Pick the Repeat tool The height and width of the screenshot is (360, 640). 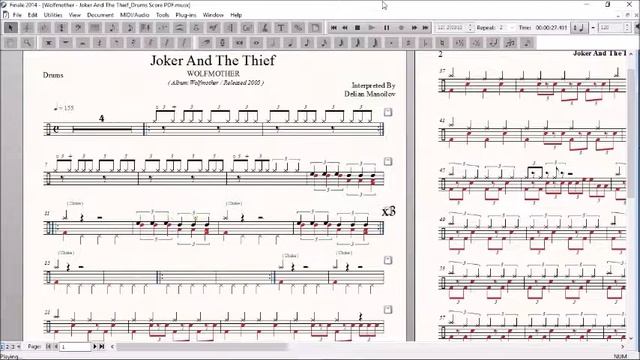click(230, 28)
